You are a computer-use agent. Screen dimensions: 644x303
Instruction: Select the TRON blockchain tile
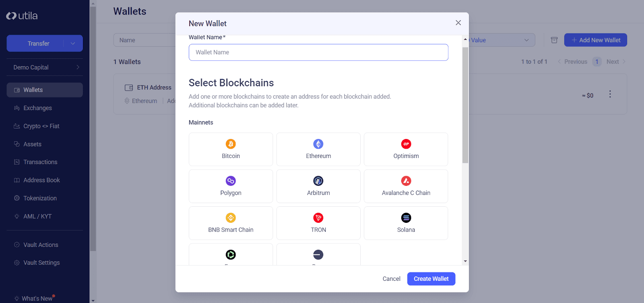(x=318, y=223)
